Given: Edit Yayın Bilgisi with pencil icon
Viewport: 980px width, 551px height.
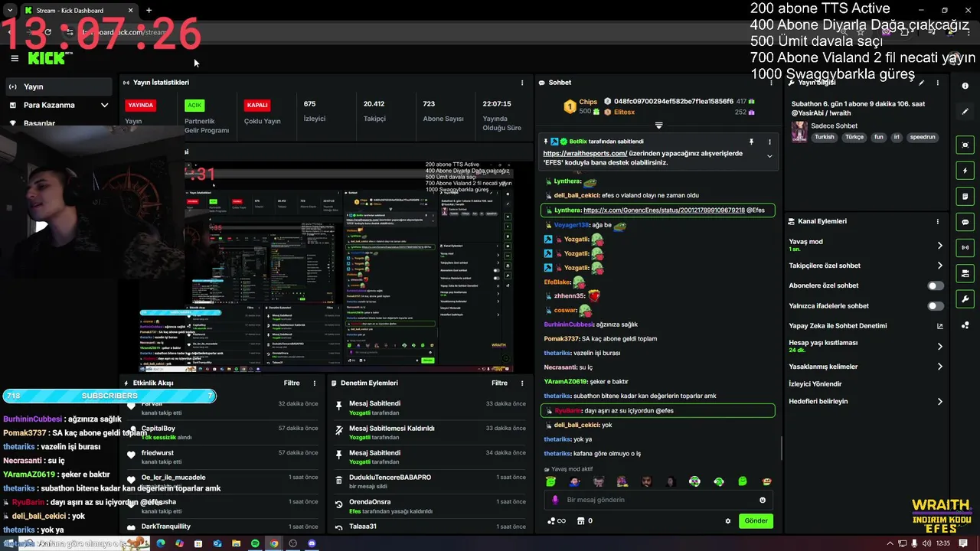Looking at the screenshot, I should (921, 83).
